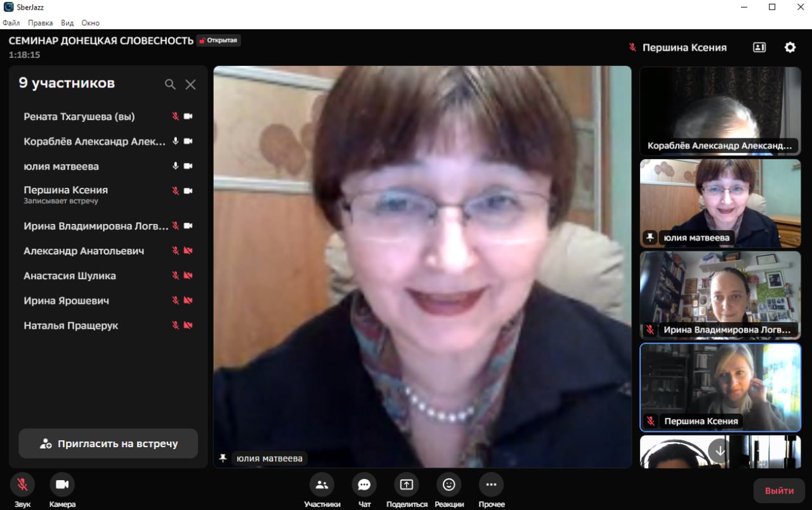Click Поделиться screen share button

407,485
